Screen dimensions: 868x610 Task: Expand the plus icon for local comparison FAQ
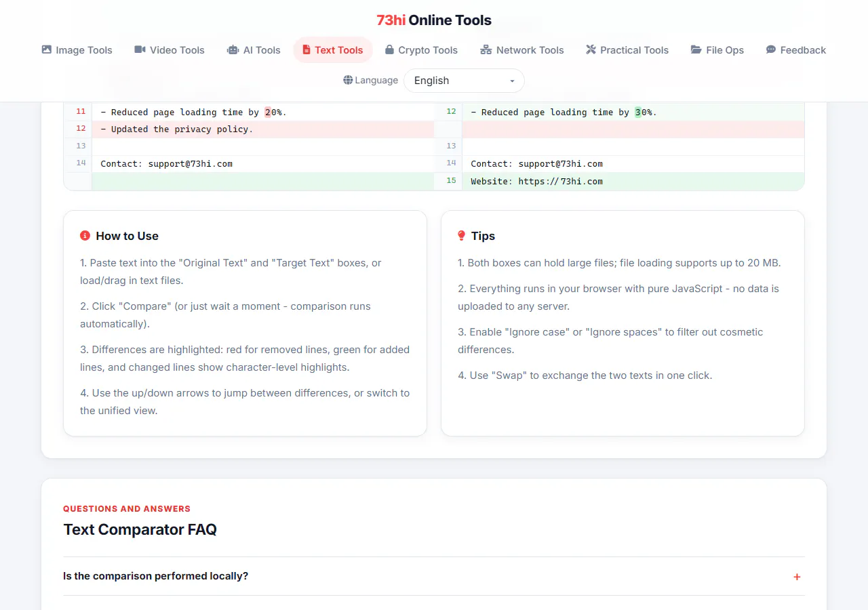coord(797,577)
